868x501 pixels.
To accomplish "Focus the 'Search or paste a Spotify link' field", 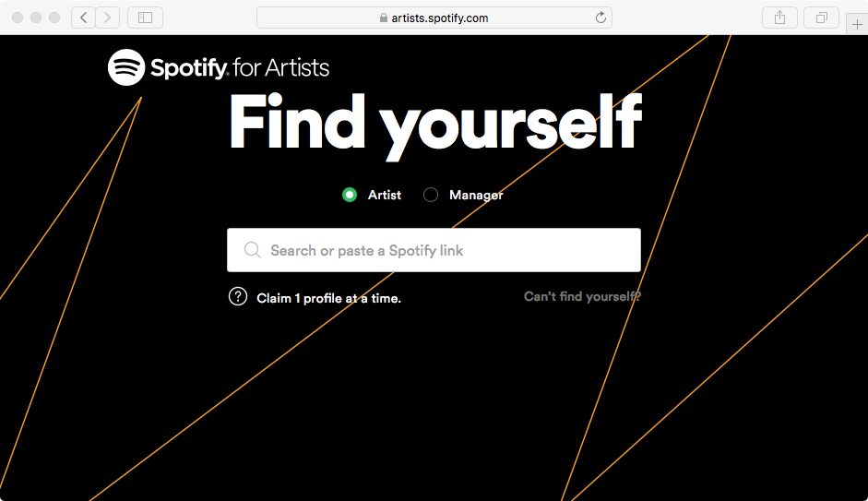I will [x=443, y=250].
